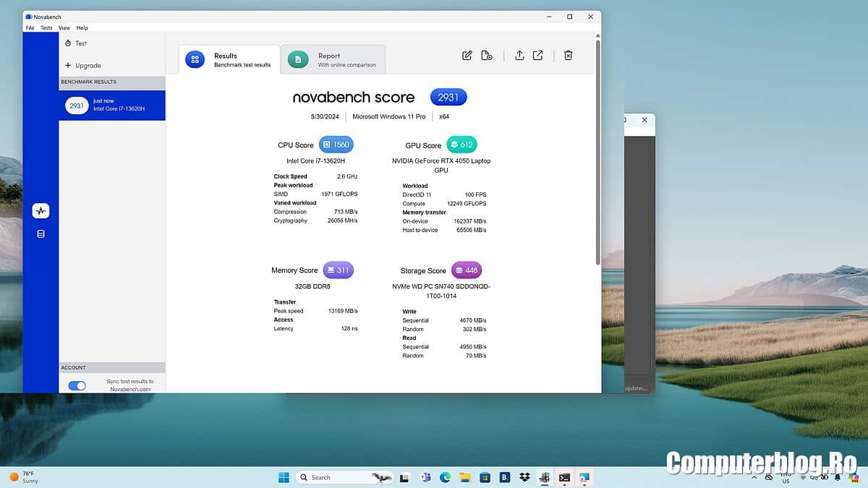This screenshot has height=488, width=868.
Task: Switch to the Report tab
Action: (333, 59)
